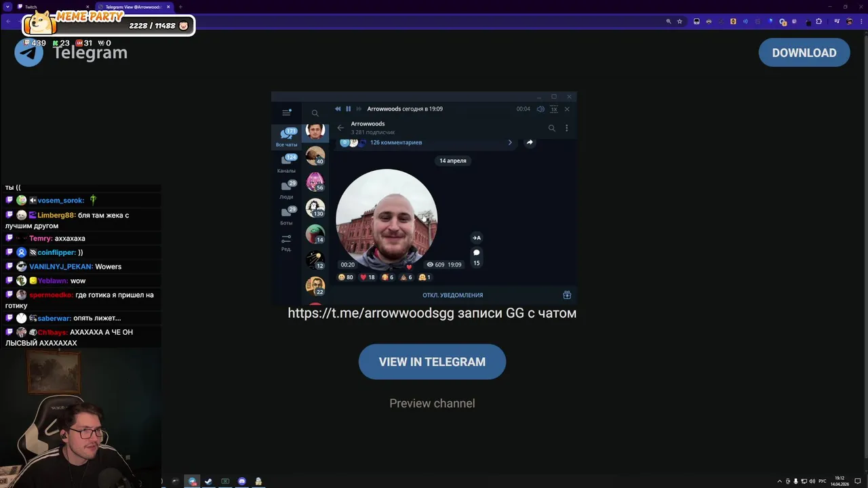Select the Все чаты folder
This screenshot has height=488, width=868.
(286, 137)
